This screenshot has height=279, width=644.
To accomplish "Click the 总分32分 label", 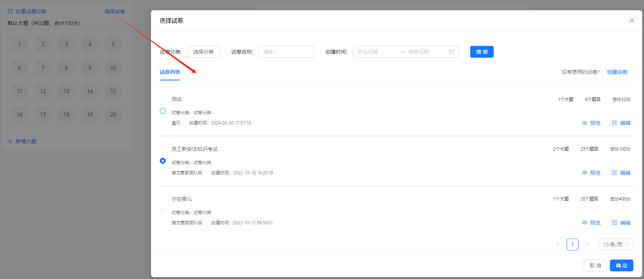I will click(x=621, y=99).
